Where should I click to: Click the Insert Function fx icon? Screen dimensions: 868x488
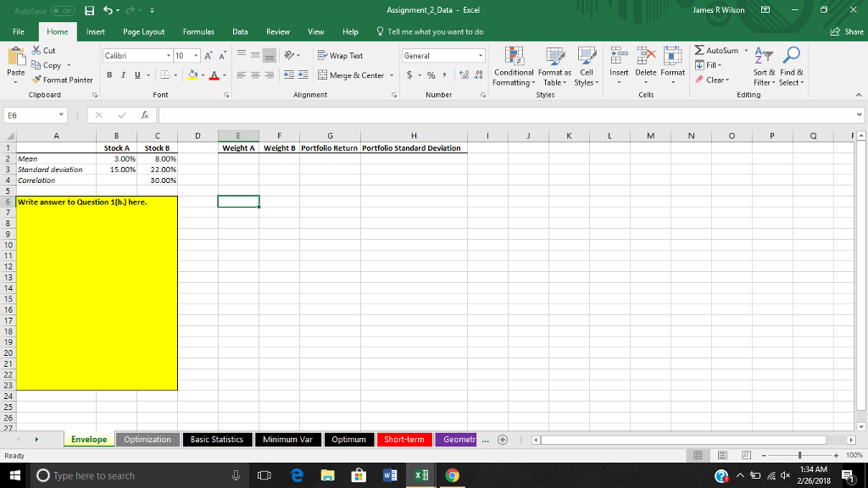144,115
